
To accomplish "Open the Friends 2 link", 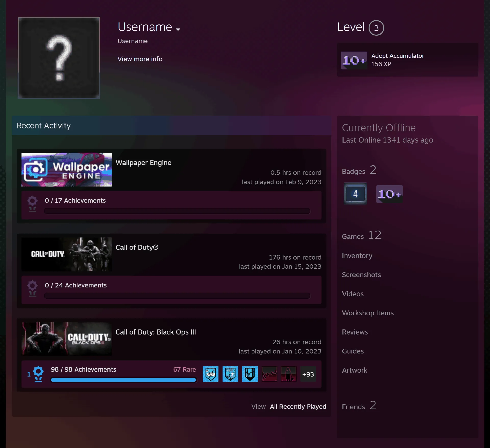I will click(359, 406).
